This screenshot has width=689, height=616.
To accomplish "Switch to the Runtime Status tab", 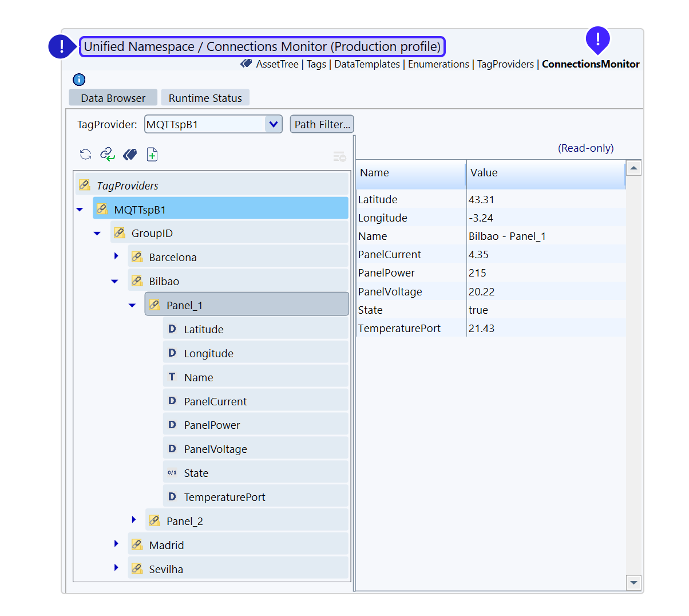I will coord(205,98).
